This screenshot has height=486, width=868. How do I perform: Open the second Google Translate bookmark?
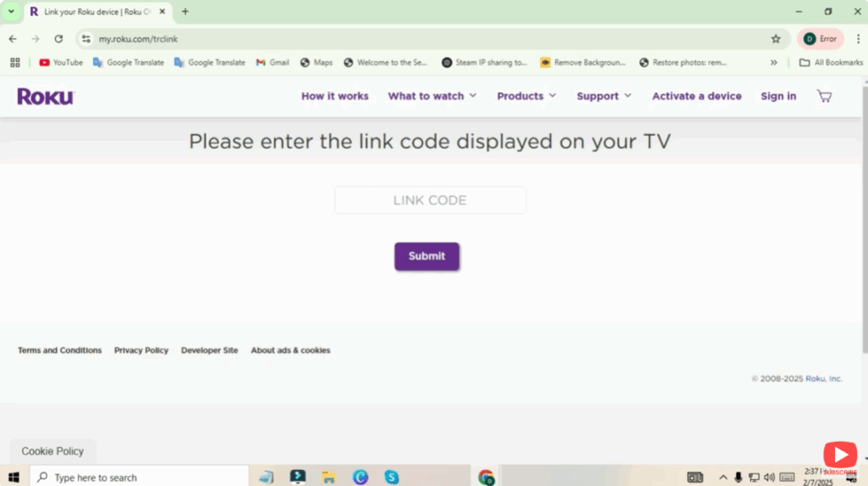pyautogui.click(x=209, y=63)
